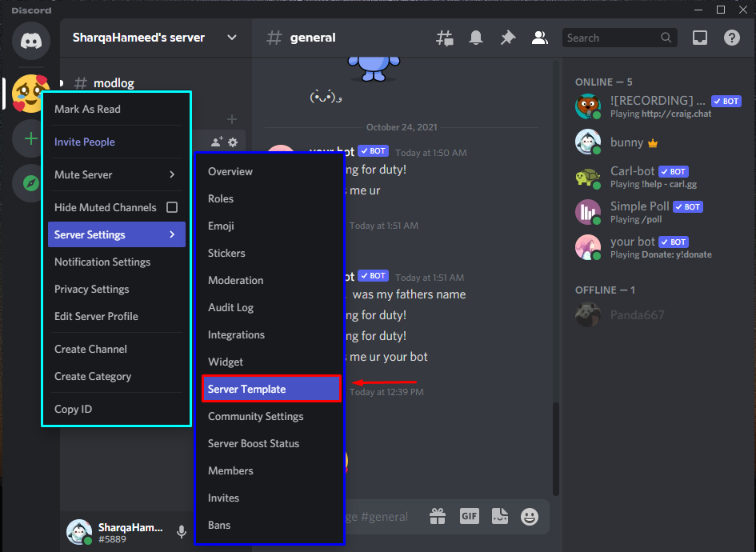Viewport: 756px width, 552px height.
Task: Open Integrations settings
Action: point(271,334)
